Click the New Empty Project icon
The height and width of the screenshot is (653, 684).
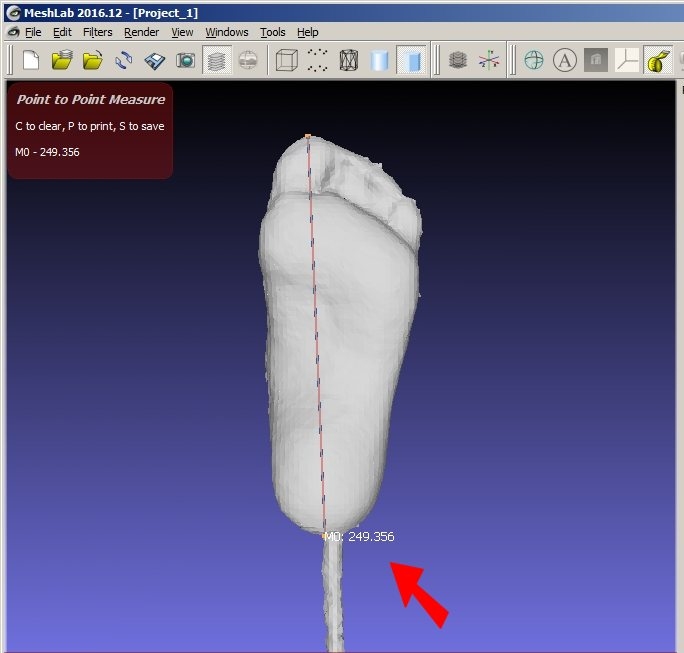tap(31, 60)
